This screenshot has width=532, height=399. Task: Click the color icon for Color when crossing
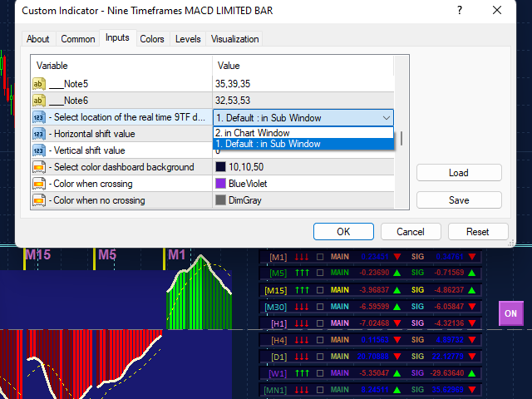[39, 184]
